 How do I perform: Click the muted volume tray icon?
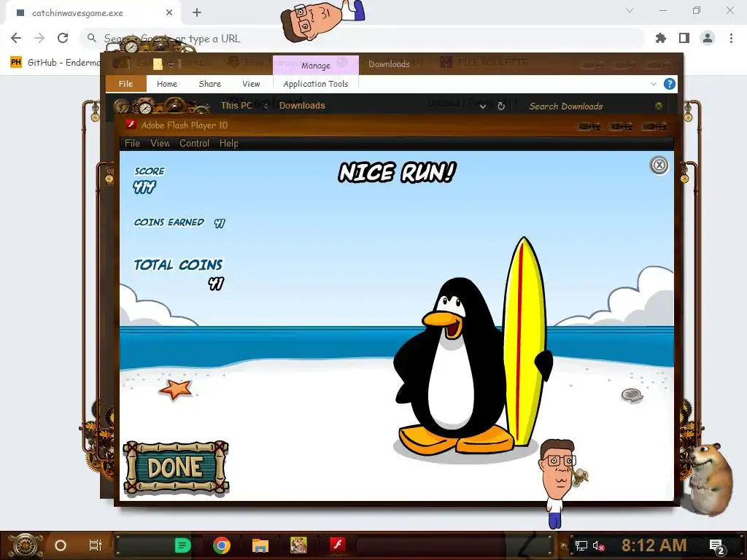tap(598, 545)
